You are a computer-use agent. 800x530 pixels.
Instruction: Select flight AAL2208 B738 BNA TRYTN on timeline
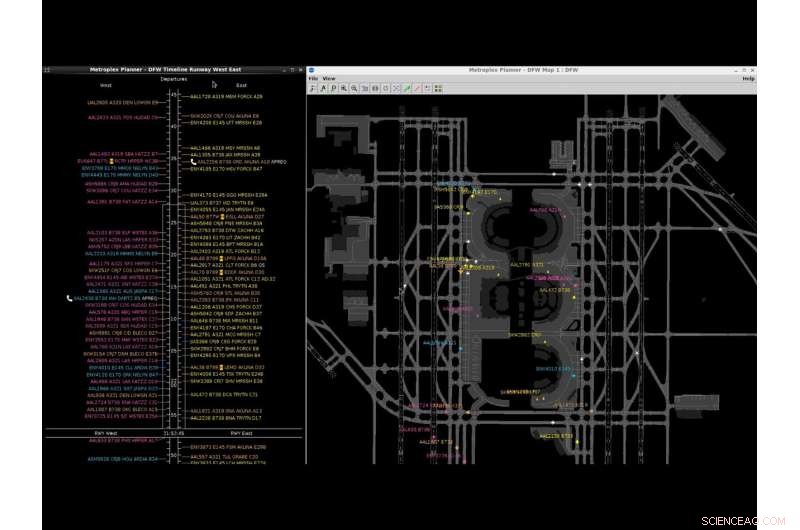(226, 418)
